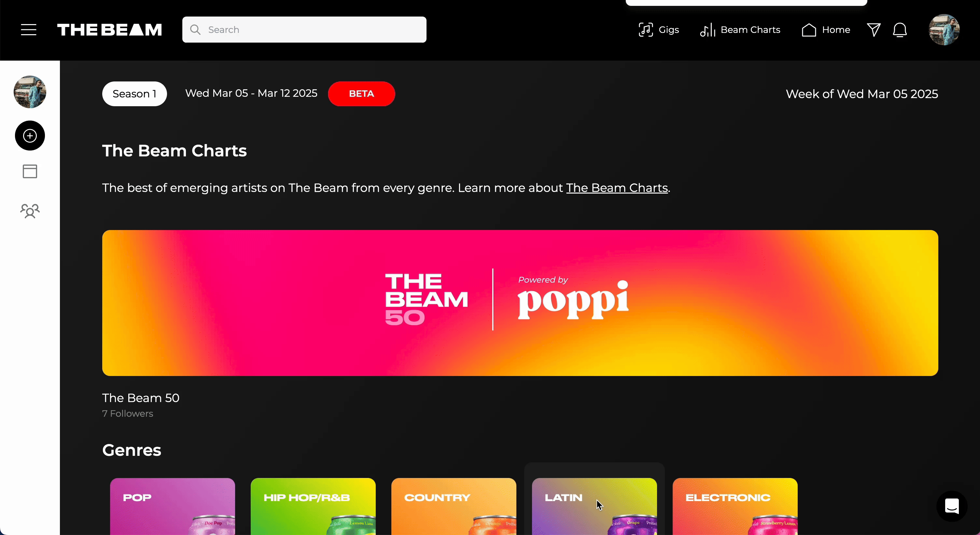Click The Beam Charts heading

174,151
